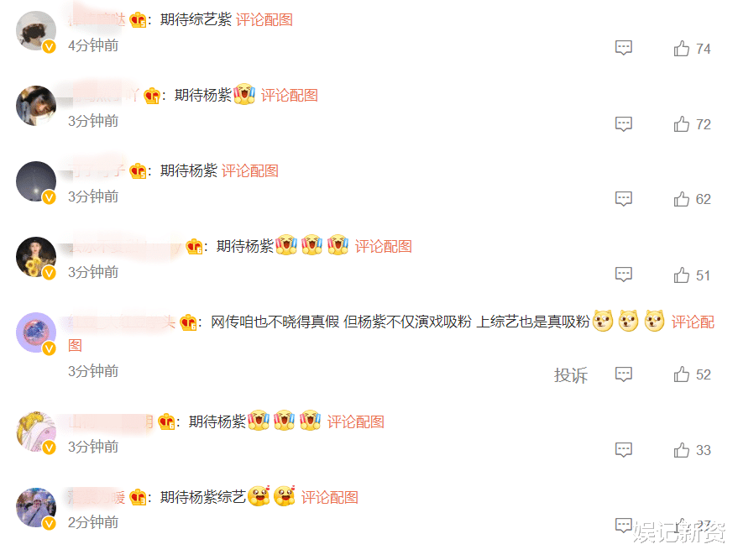
Task: Click the crown membership badge of first commenter
Action: pyautogui.click(x=138, y=20)
